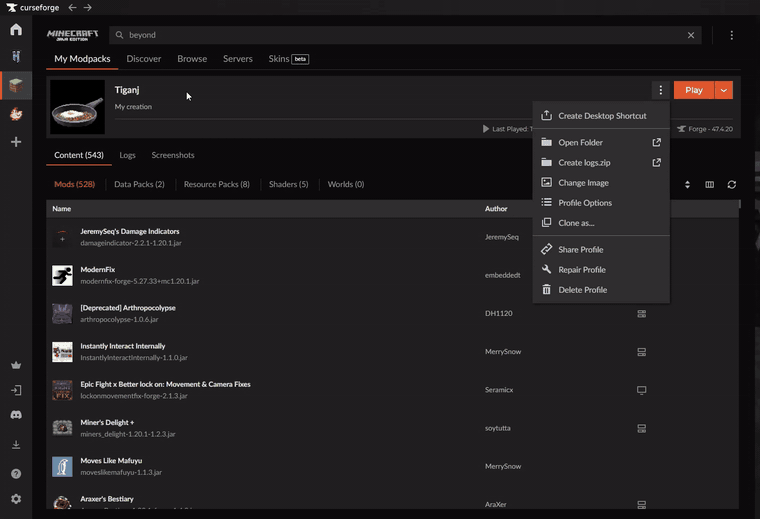Click the Tiganj frying pan thumbnail

(78, 107)
